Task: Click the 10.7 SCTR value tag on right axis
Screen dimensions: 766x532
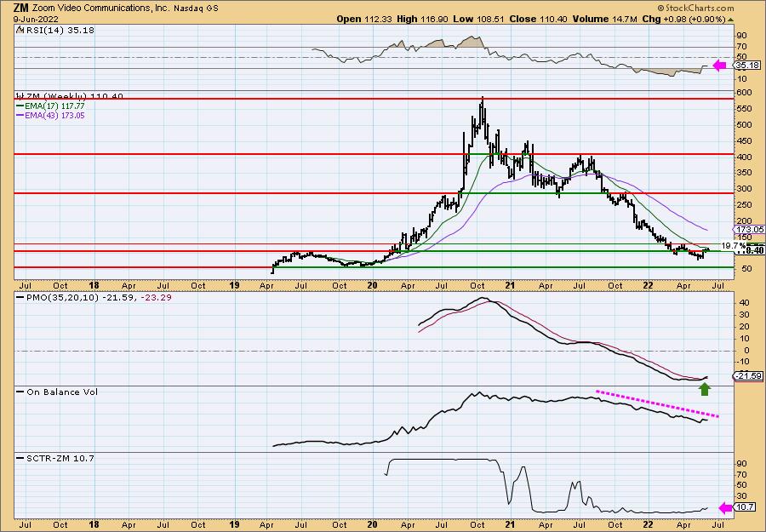Action: (x=746, y=507)
